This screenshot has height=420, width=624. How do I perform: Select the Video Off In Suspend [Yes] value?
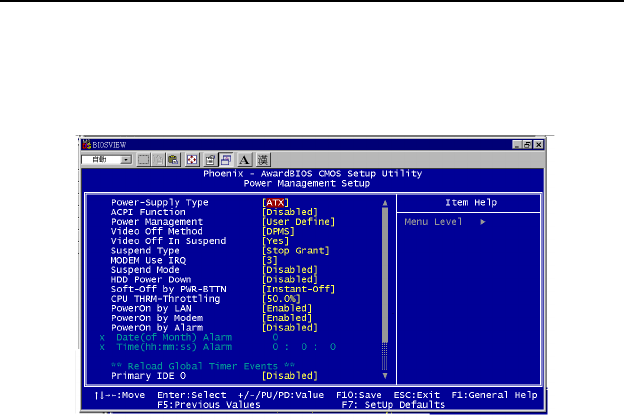pyautogui.click(x=275, y=241)
